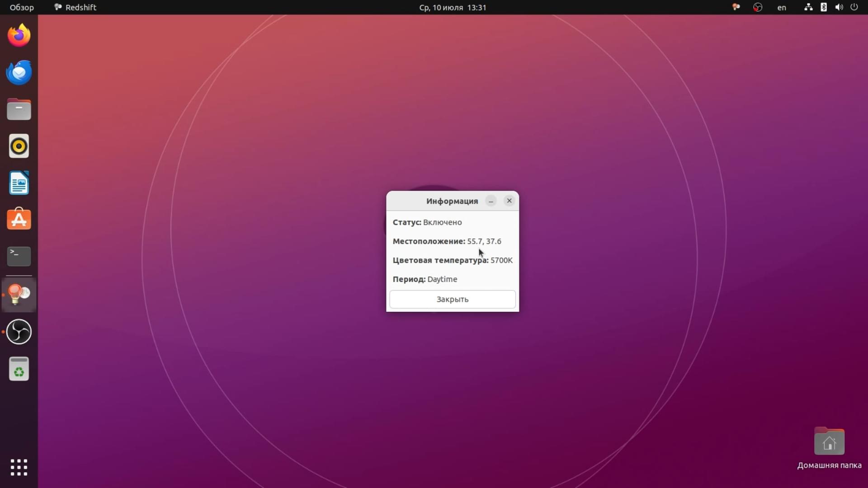Open the clock showing Ср, 10 июля 13:31
The image size is (868, 488).
pyautogui.click(x=453, y=7)
